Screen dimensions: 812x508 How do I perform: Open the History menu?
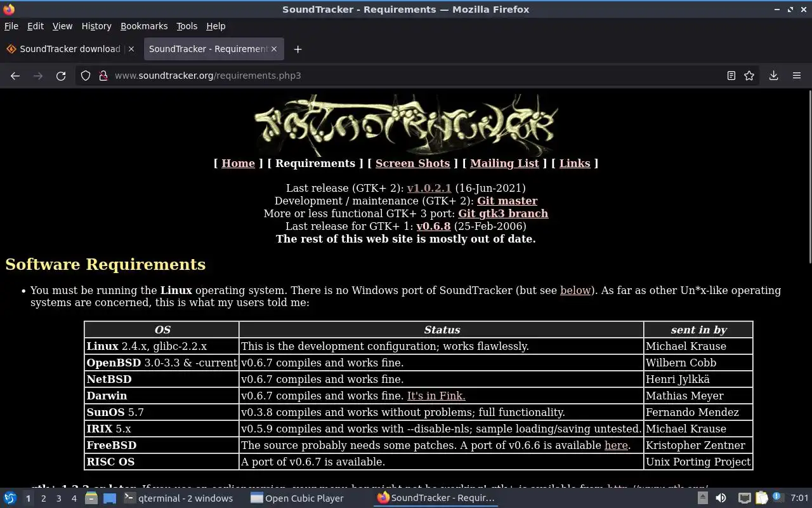click(x=96, y=26)
